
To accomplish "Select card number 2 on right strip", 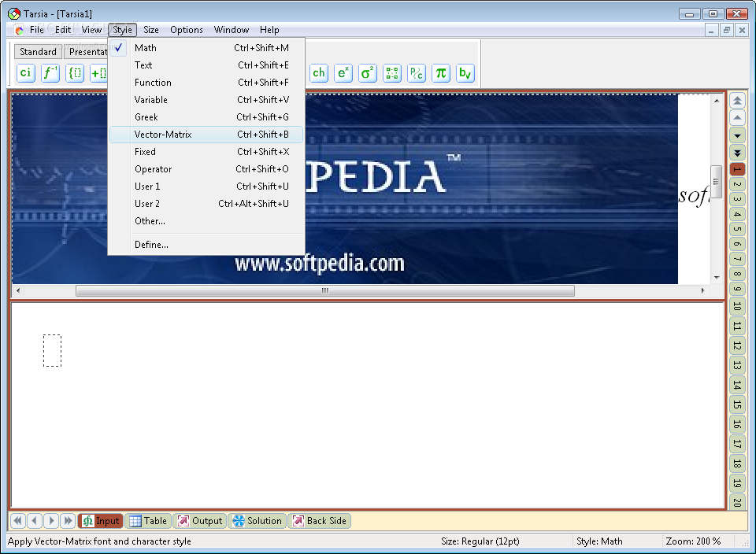I will [737, 184].
